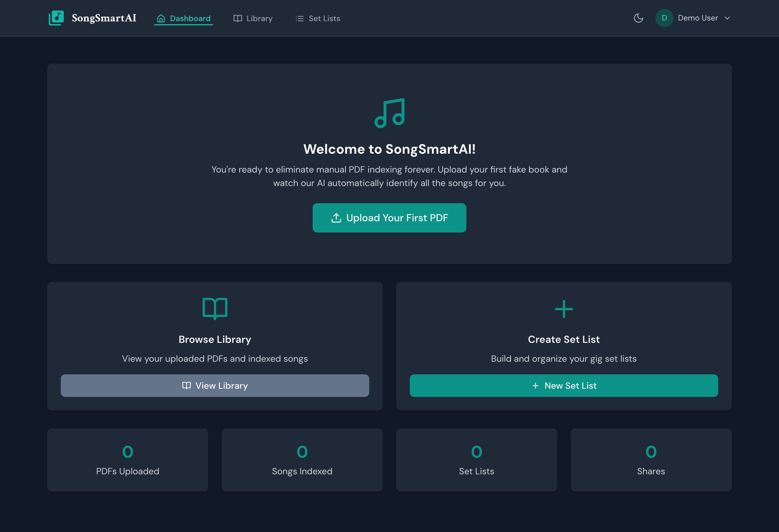This screenshot has width=779, height=532.
Task: Click the large music note welcome icon
Action: click(390, 113)
